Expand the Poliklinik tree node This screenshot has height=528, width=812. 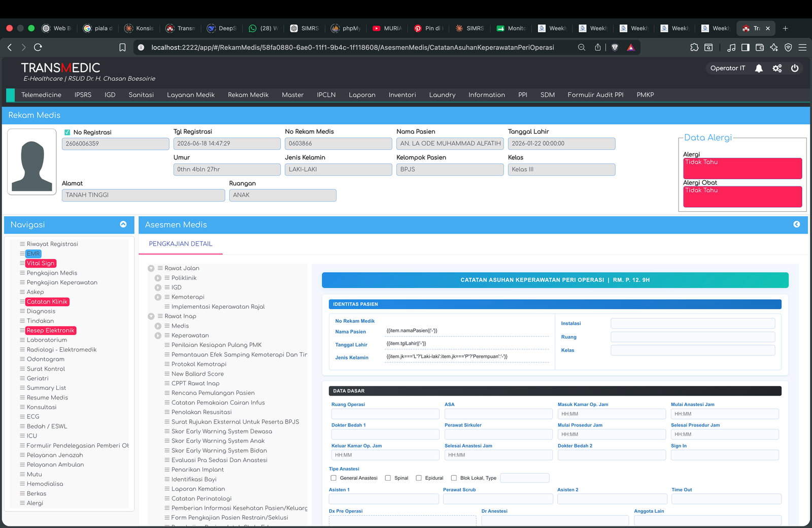click(x=158, y=278)
